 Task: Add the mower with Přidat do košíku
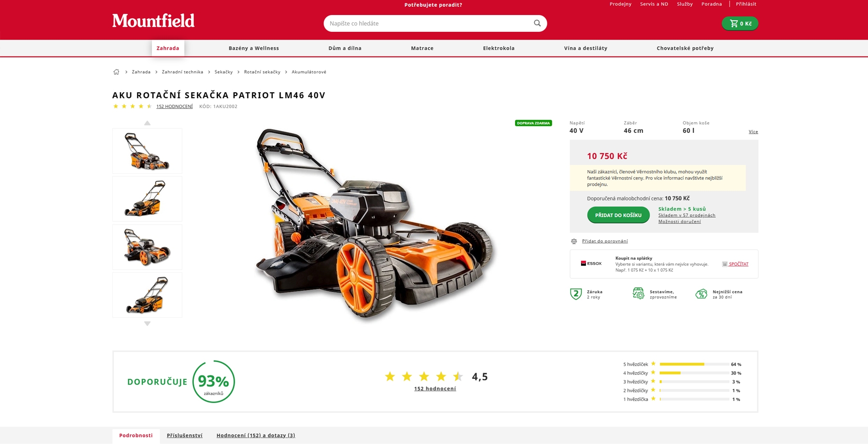pyautogui.click(x=618, y=215)
